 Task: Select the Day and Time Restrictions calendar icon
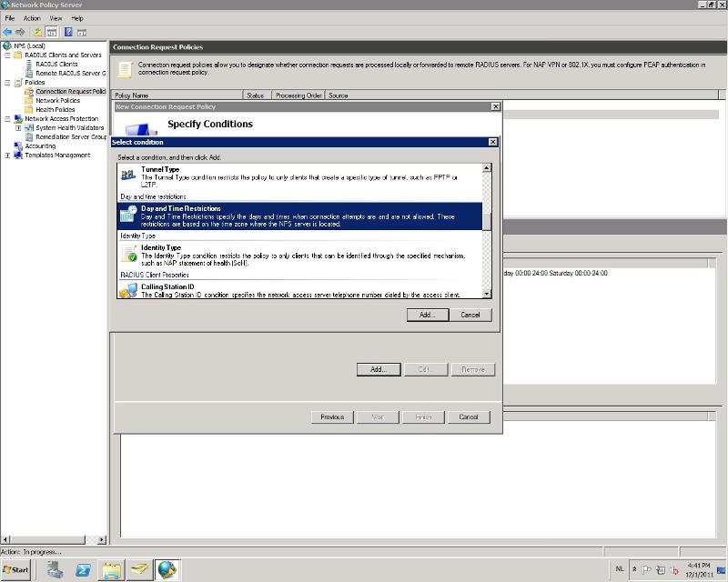point(128,214)
